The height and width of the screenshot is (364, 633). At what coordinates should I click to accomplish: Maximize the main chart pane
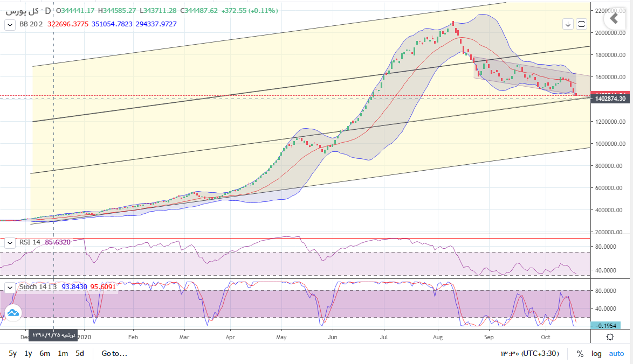(581, 24)
